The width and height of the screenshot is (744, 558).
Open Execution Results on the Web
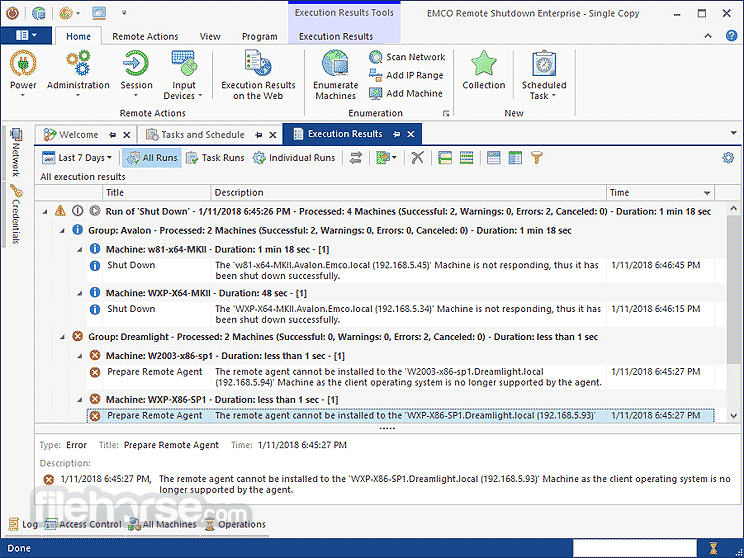258,75
